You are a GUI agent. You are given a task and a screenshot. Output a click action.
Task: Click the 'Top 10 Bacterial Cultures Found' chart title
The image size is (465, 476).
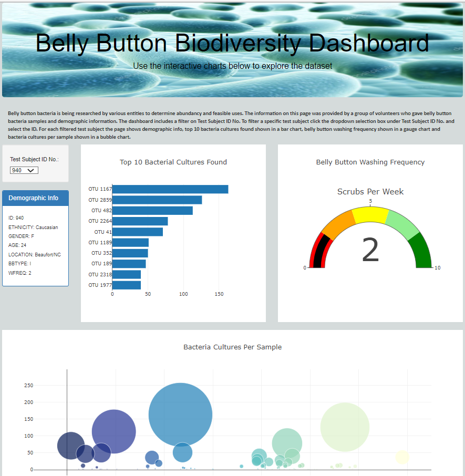[x=173, y=162]
